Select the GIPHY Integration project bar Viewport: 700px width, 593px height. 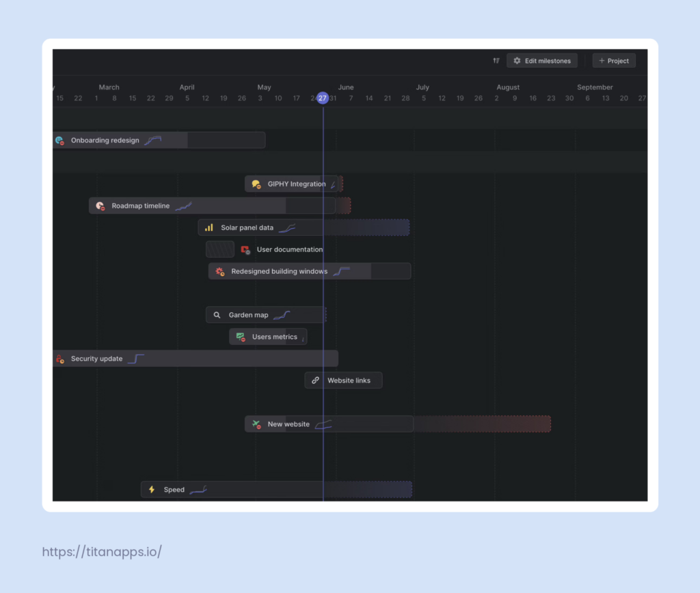point(291,184)
